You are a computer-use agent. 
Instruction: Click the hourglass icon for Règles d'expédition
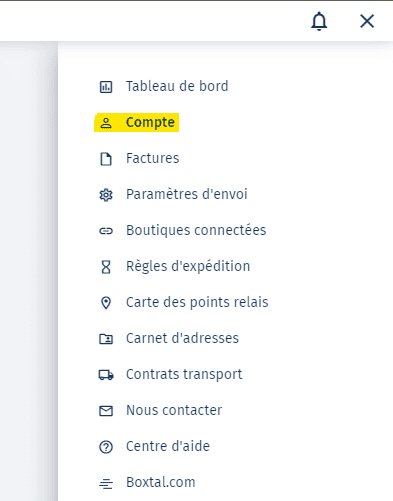point(106,267)
